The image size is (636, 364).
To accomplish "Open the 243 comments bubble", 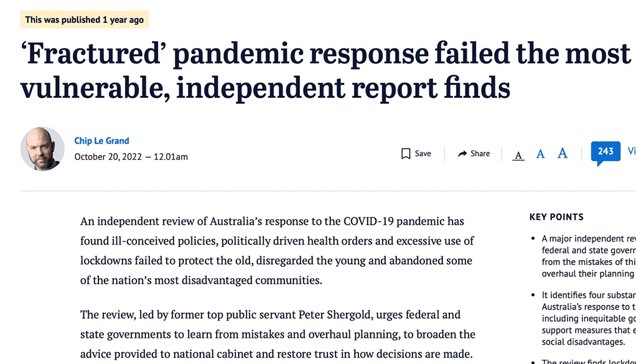I will [x=606, y=153].
